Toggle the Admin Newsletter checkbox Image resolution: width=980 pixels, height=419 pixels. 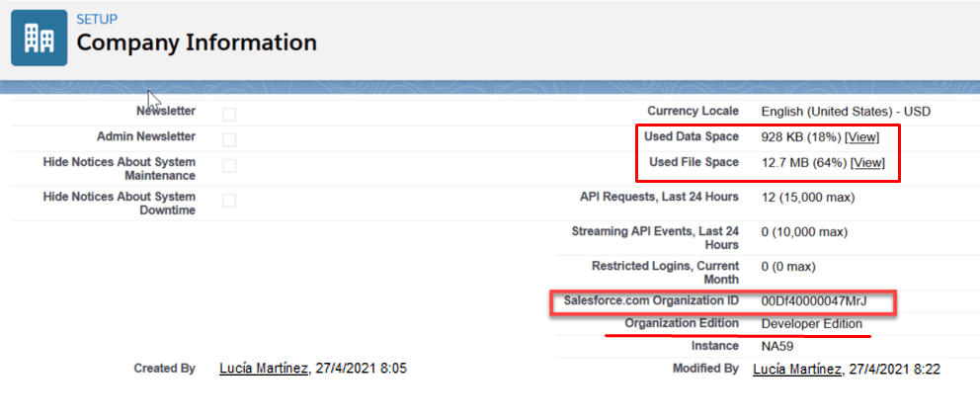tap(229, 138)
